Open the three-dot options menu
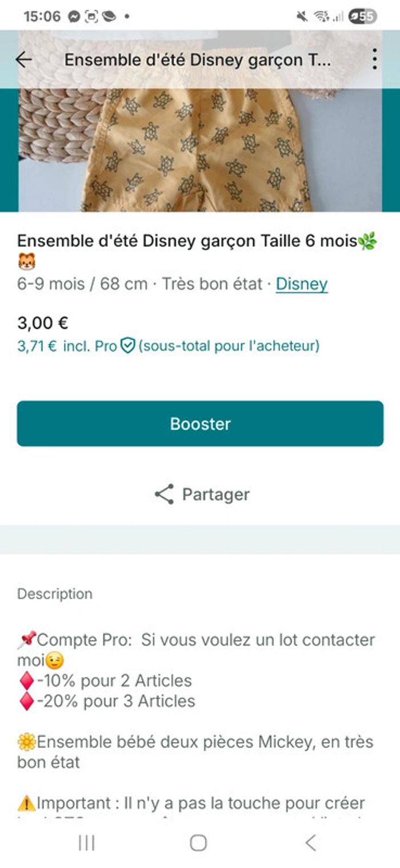 (376, 58)
